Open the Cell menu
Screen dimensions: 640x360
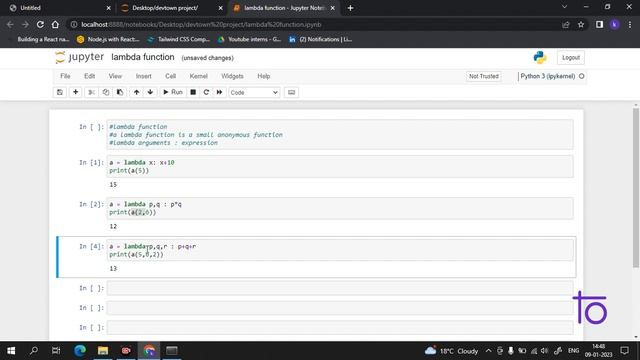coord(171,76)
